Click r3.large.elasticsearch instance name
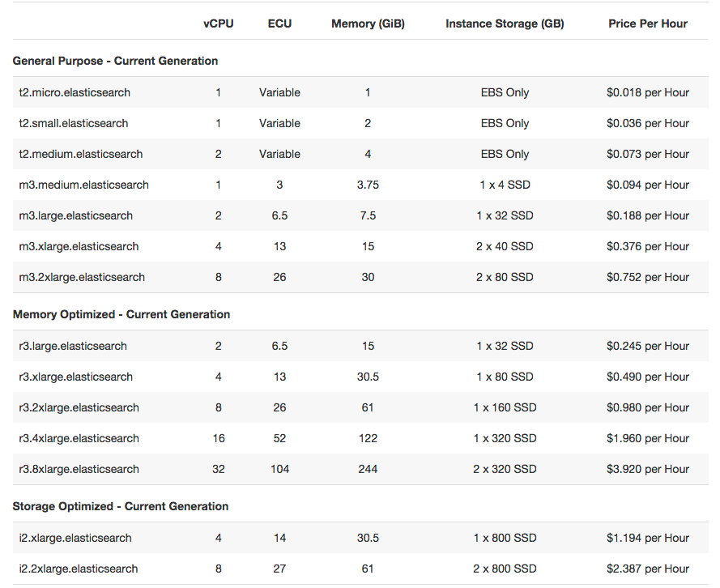The width and height of the screenshot is (720, 588). click(x=73, y=346)
